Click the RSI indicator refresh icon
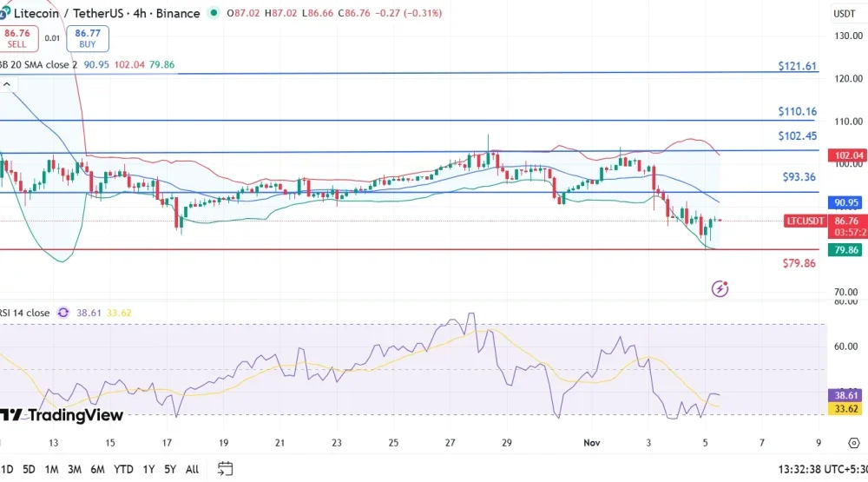Image resolution: width=868 pixels, height=482 pixels. point(63,313)
